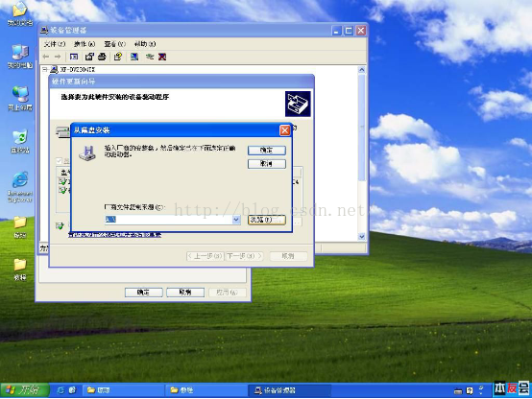This screenshot has width=532, height=399.
Task: Click the device tree scrollbar down arrow
Action: click(x=362, y=237)
